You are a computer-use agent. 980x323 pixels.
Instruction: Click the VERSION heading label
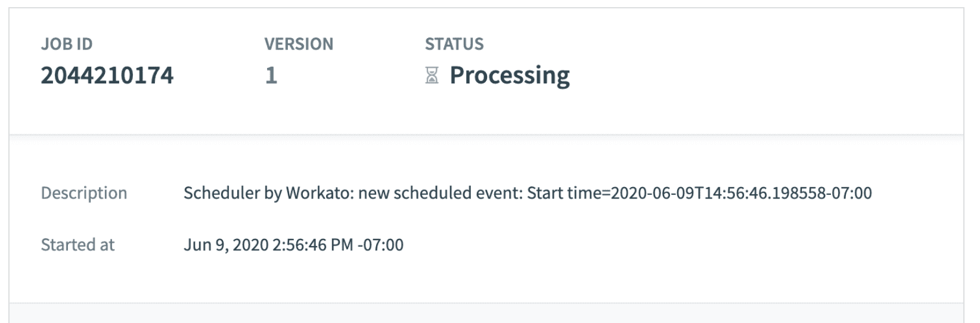[299, 44]
